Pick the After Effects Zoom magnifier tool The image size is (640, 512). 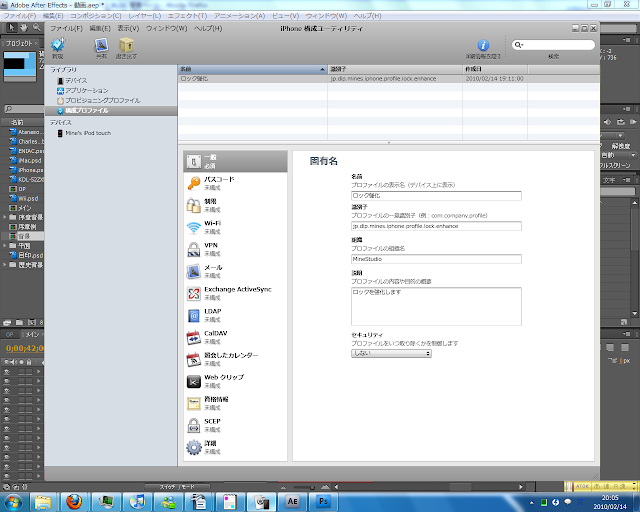tap(37, 27)
